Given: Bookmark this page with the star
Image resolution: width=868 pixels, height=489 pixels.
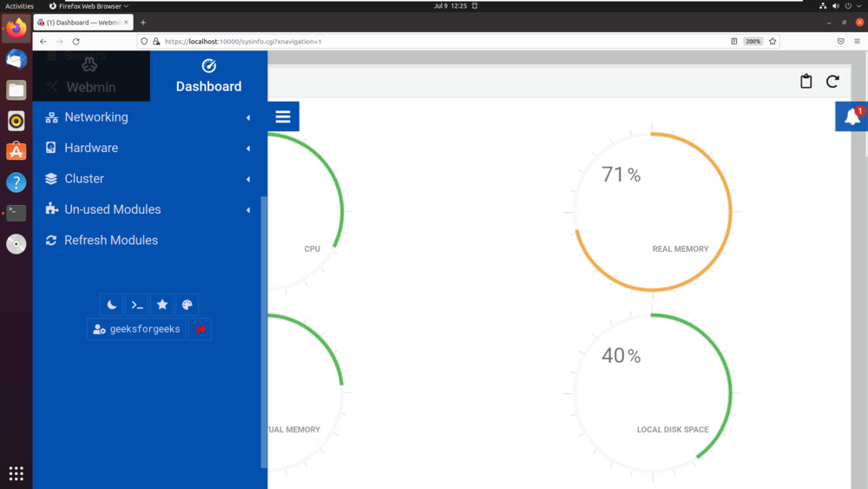Looking at the screenshot, I should 773,42.
